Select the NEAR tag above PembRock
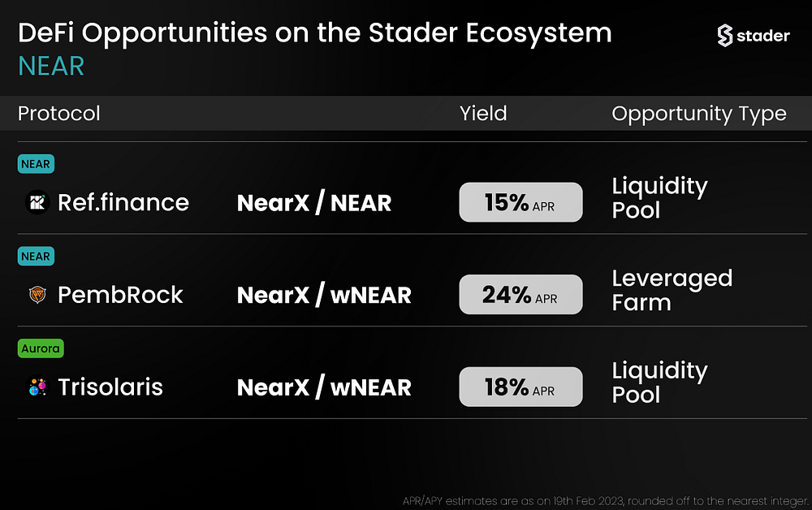This screenshot has height=510, width=812. 36,257
